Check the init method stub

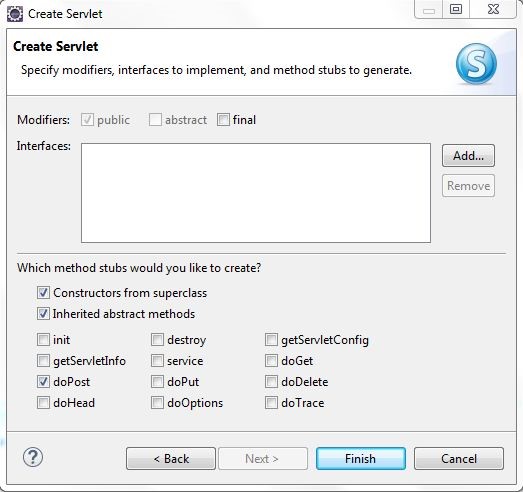tap(43, 340)
